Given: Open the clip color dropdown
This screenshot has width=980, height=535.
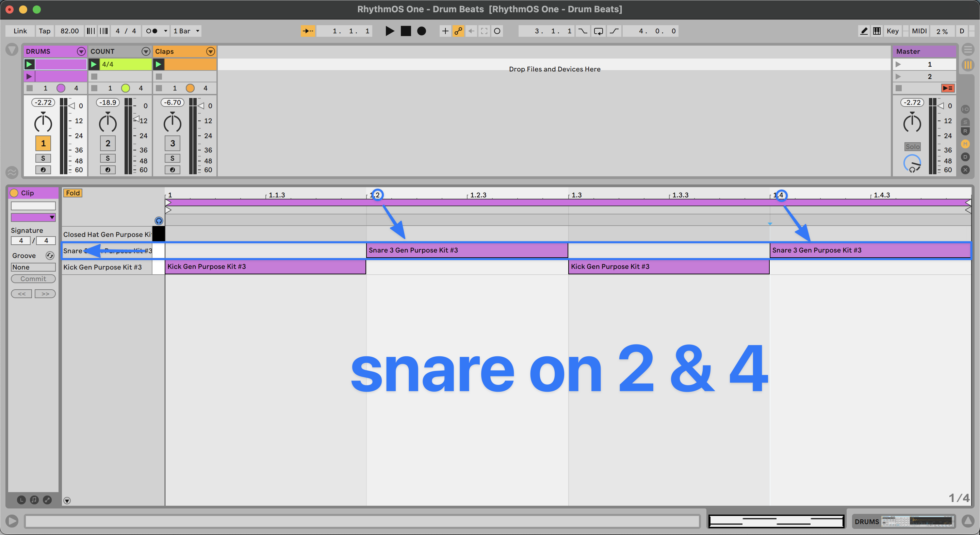Looking at the screenshot, I should 33,217.
